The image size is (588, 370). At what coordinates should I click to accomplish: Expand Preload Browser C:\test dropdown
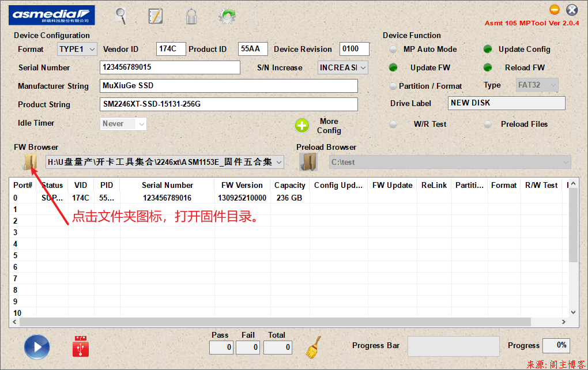566,162
